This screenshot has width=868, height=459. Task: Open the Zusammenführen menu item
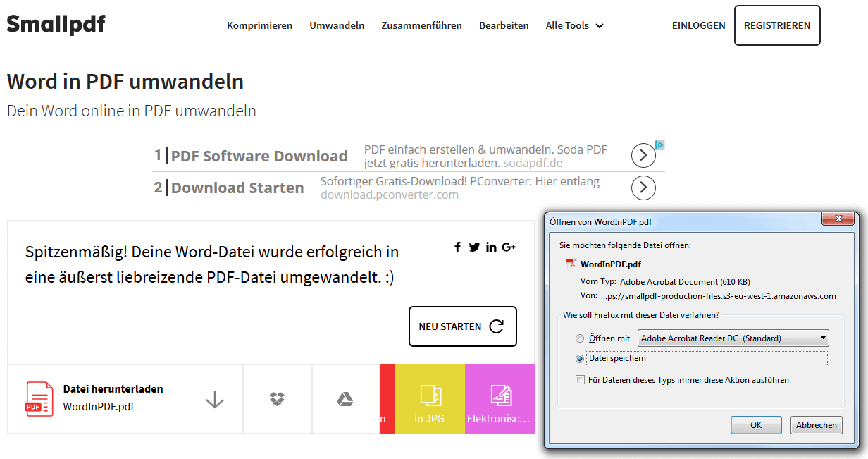click(422, 25)
